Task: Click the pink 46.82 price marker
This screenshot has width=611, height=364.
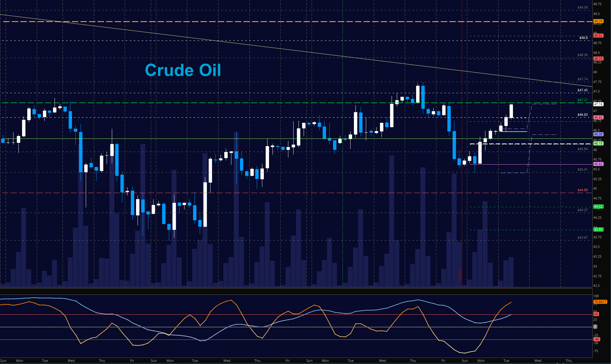Action: [x=598, y=117]
